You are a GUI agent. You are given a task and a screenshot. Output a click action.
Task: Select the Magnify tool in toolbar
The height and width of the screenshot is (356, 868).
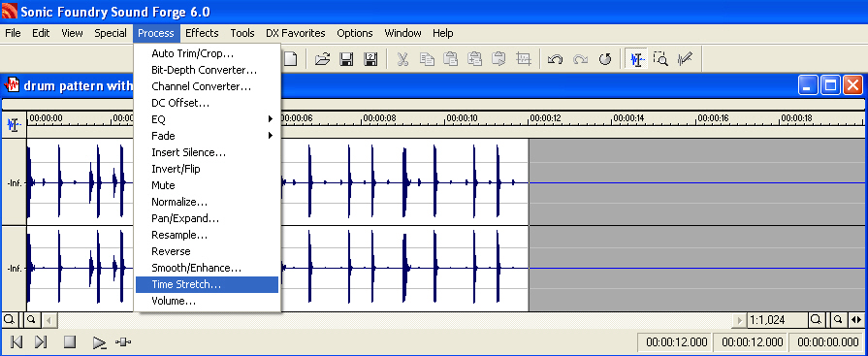[x=660, y=59]
